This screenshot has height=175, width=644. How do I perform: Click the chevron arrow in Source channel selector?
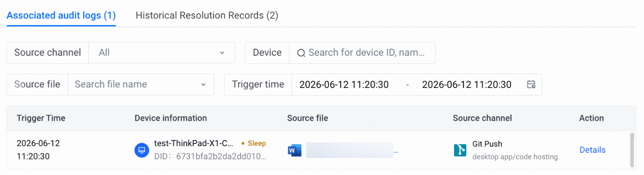[222, 53]
